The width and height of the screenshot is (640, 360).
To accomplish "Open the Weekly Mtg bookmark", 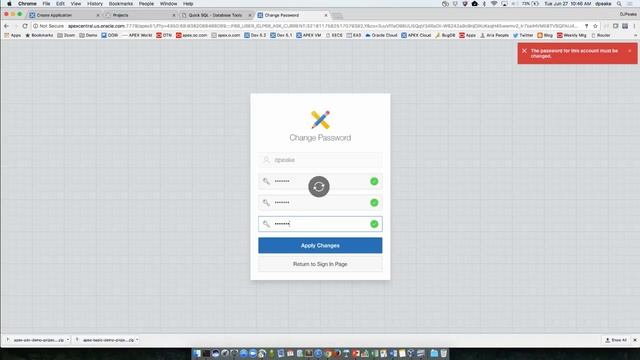I will click(571, 35).
